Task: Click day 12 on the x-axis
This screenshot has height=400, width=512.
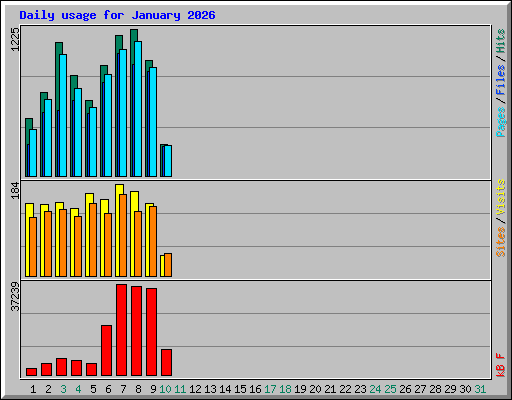Action: coord(195,389)
